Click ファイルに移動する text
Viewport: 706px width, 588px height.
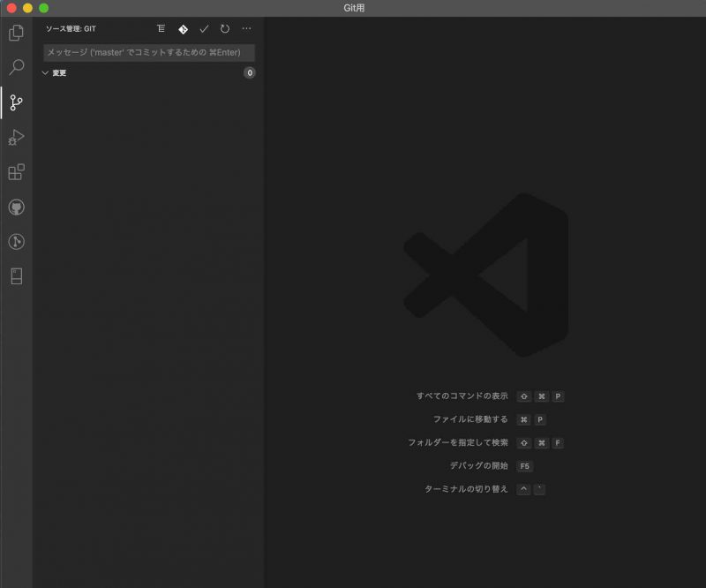pyautogui.click(x=470, y=419)
